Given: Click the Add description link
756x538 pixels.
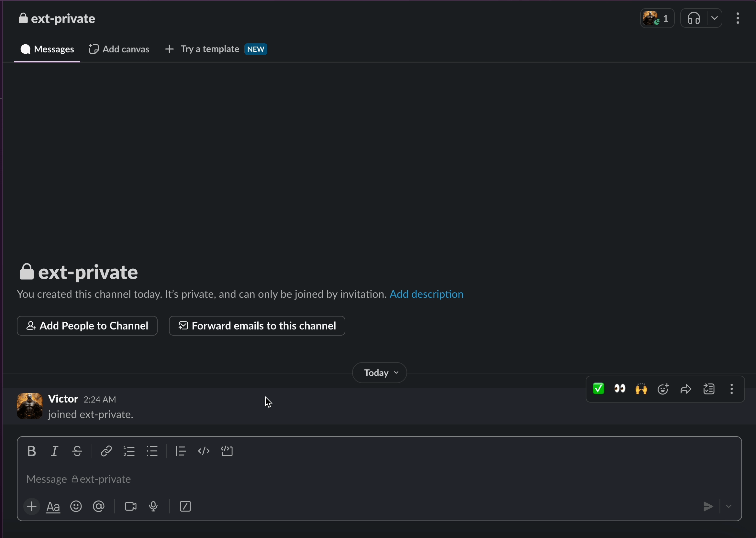Looking at the screenshot, I should pos(426,294).
